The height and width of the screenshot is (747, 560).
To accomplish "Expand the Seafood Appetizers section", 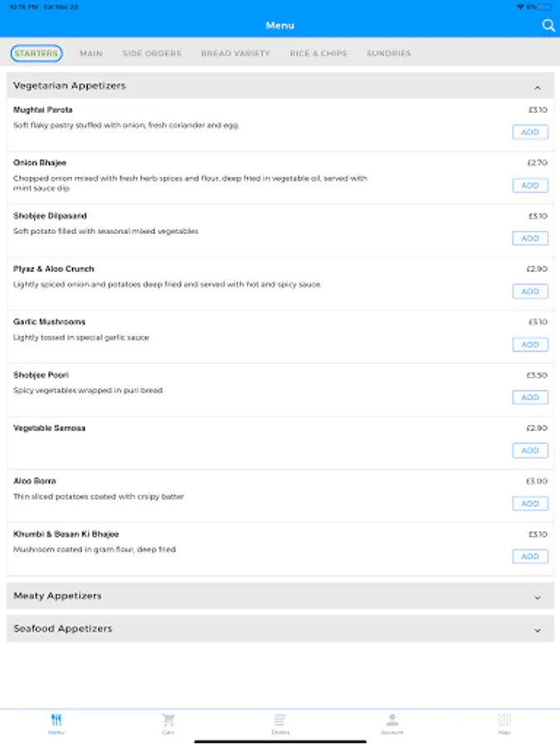I will (538, 629).
